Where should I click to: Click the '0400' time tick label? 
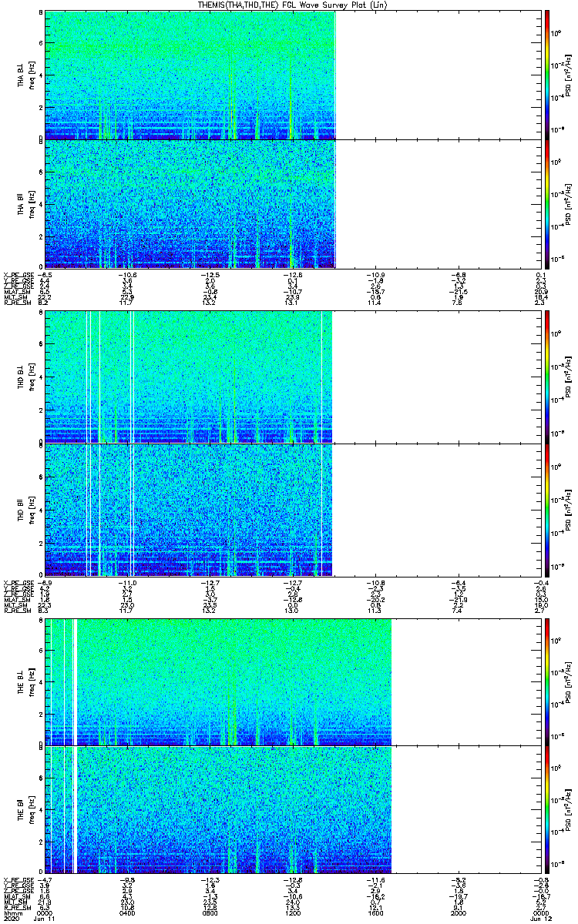pyautogui.click(x=127, y=913)
